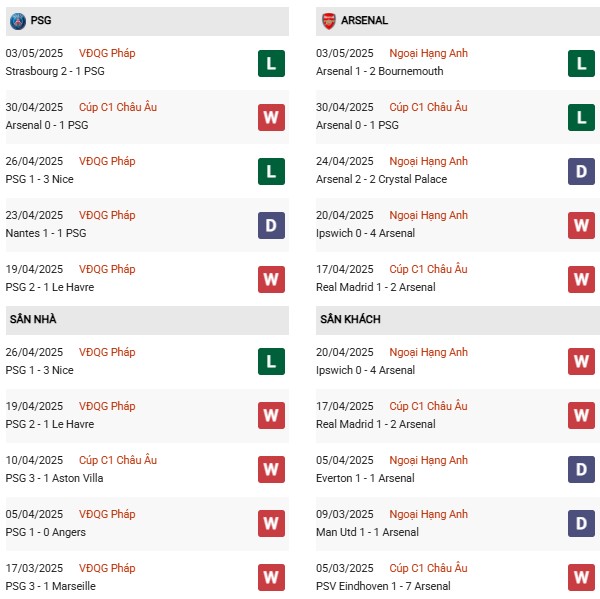Click the D badge for Arsenal 2-2 Crystal Palace
This screenshot has width=600, height=599.
coord(582,171)
